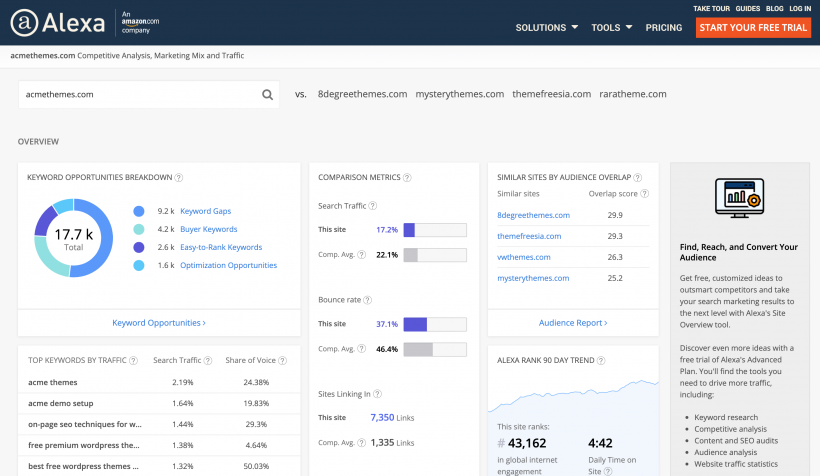Open the Buyer Keywords link
This screenshot has width=820, height=476.
click(x=209, y=230)
